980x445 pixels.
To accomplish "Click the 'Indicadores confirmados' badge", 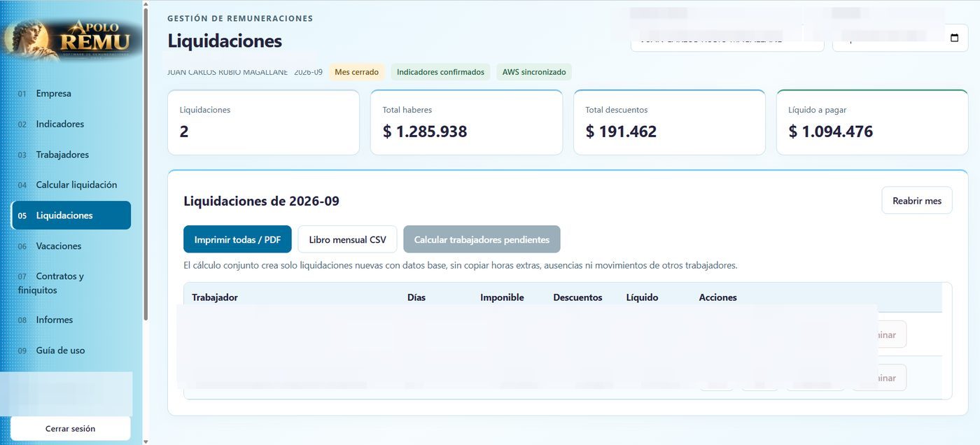I will tap(440, 72).
